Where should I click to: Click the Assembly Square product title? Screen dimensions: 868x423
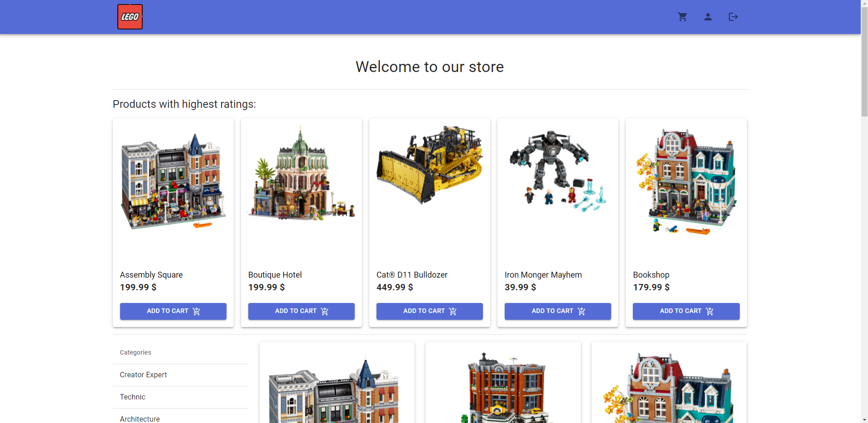click(x=151, y=275)
